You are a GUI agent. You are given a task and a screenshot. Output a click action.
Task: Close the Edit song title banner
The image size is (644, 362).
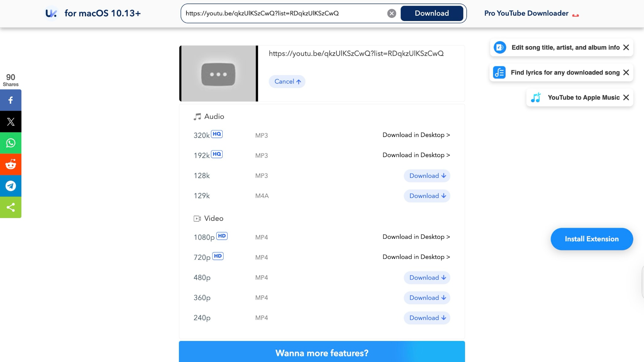point(626,47)
